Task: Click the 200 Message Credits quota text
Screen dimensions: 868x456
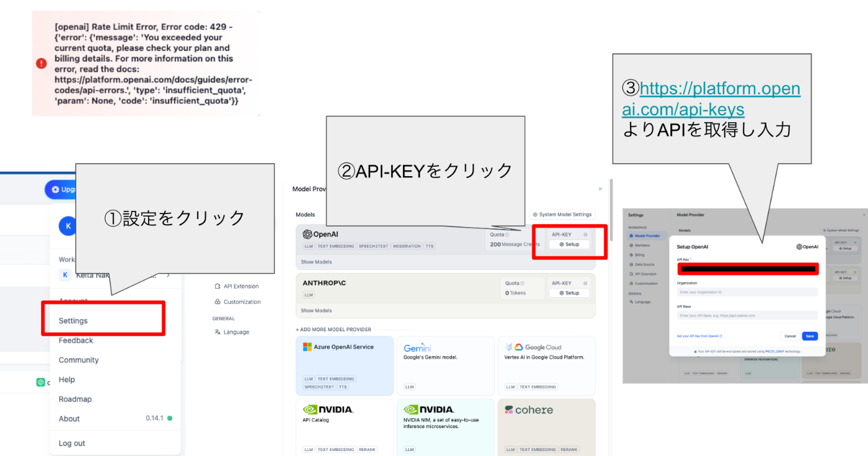Action: point(515,244)
